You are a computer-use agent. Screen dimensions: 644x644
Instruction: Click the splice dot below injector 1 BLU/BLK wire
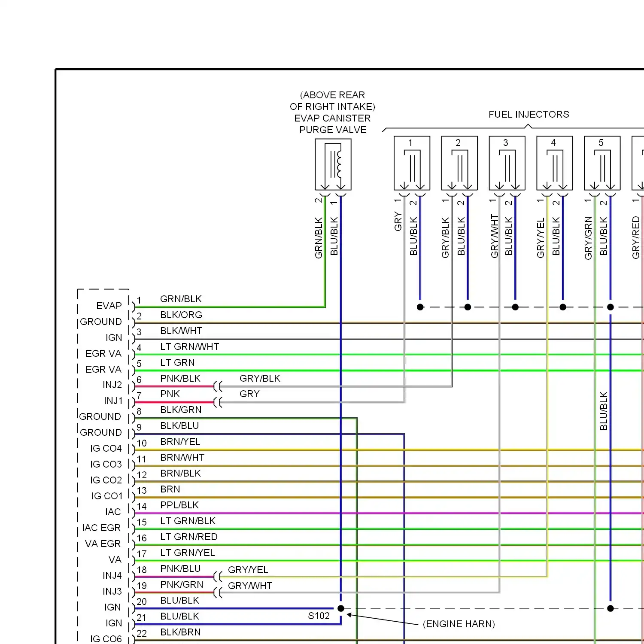tap(420, 307)
